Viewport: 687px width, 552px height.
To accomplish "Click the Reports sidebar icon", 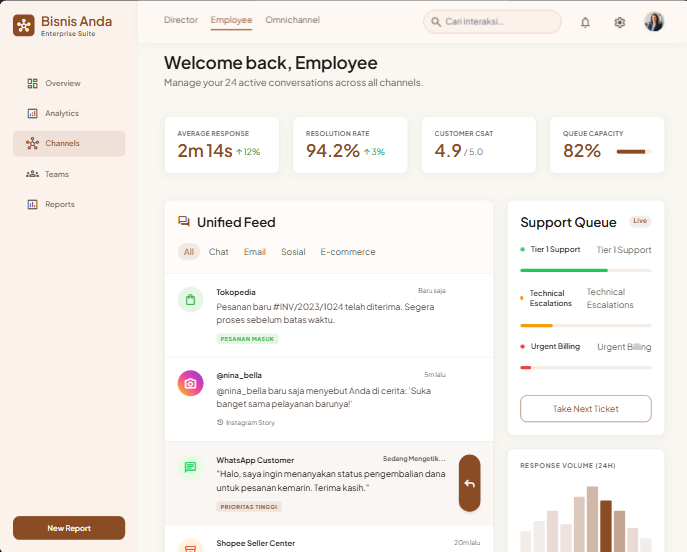I will click(32, 204).
